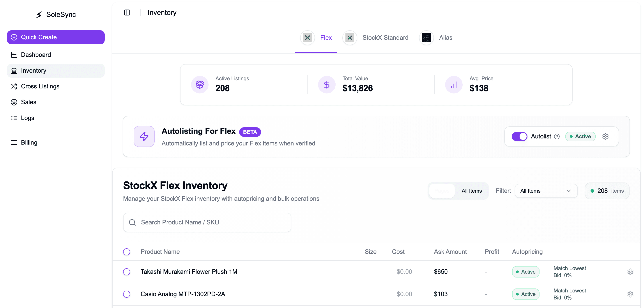Click the Ask Amount column header
The width and height of the screenshot is (644, 308).
coord(450,252)
